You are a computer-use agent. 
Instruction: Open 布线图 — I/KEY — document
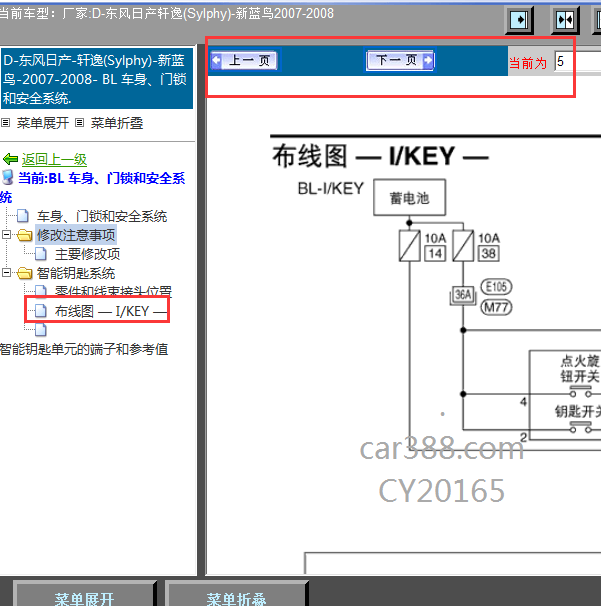[x=111, y=311]
